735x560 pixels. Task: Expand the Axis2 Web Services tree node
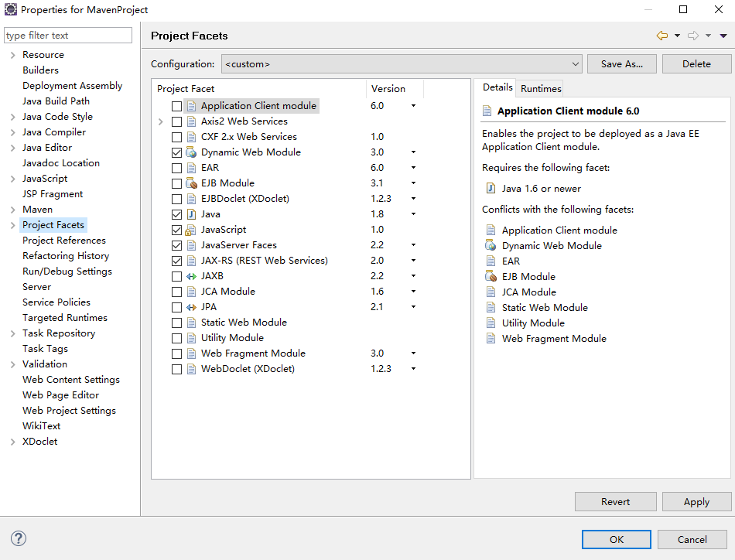161,121
